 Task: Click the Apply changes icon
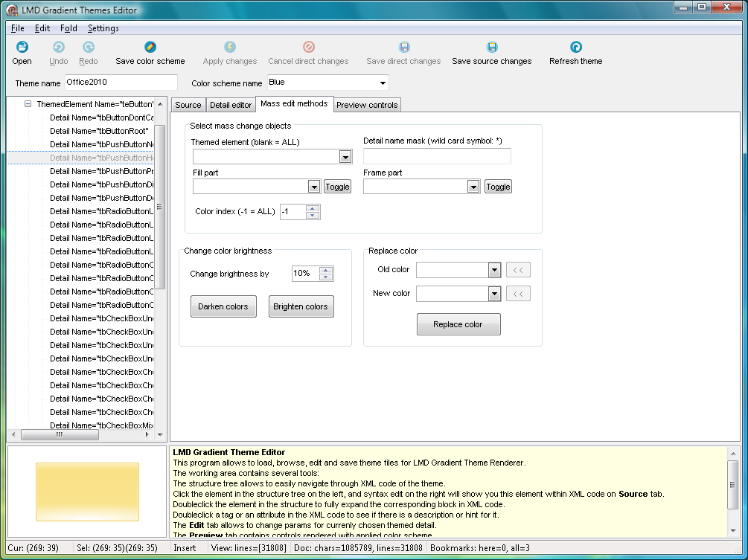pos(230,47)
